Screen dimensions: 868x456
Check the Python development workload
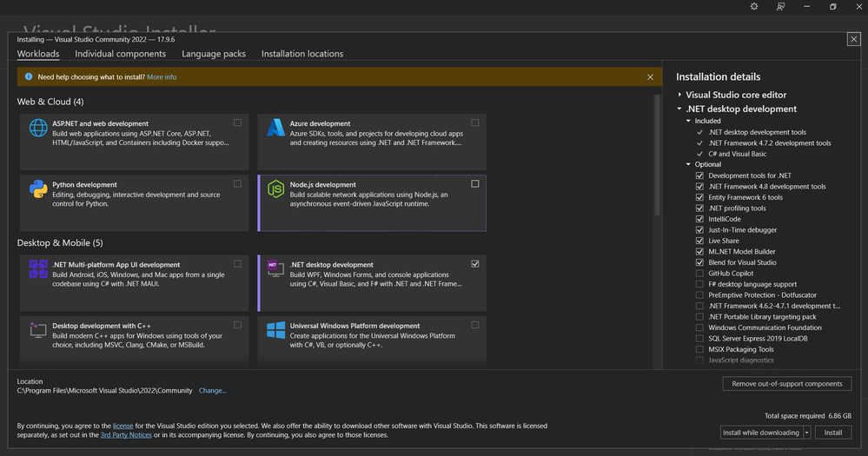pos(237,184)
